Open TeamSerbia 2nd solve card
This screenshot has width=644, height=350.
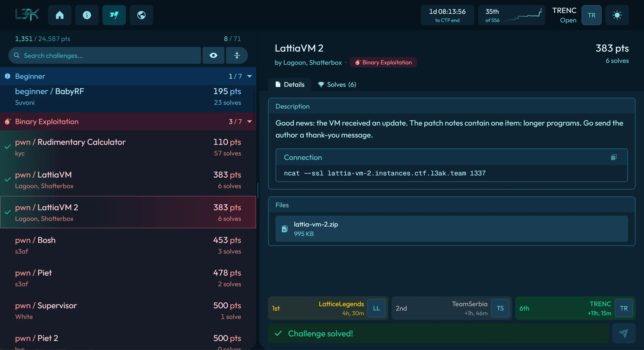(x=451, y=308)
